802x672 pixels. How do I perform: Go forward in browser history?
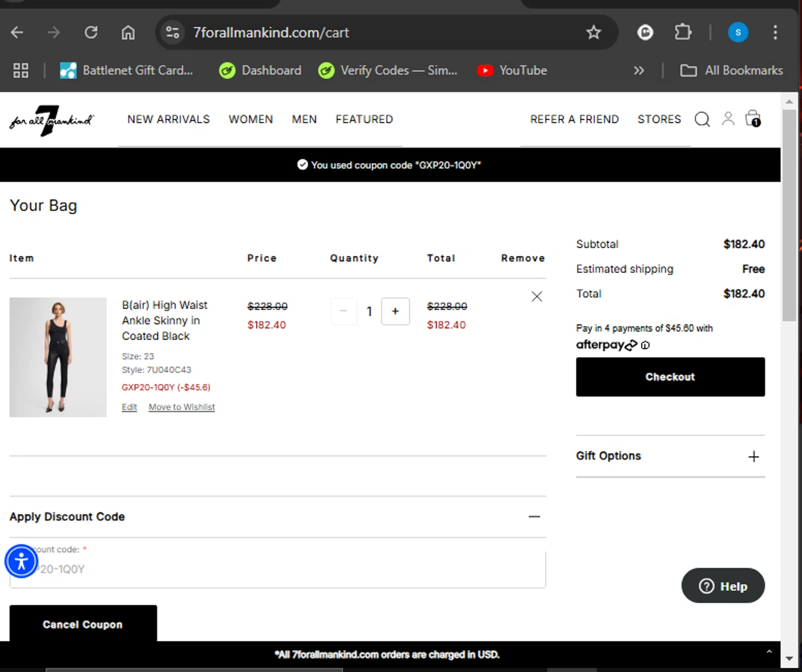[53, 33]
